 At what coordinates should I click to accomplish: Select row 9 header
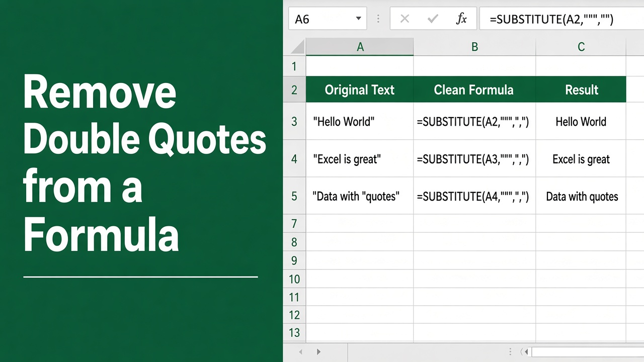pyautogui.click(x=294, y=260)
